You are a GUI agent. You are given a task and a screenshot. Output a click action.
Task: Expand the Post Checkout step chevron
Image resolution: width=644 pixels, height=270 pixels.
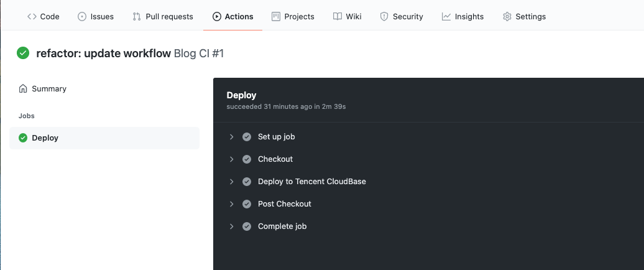231,204
